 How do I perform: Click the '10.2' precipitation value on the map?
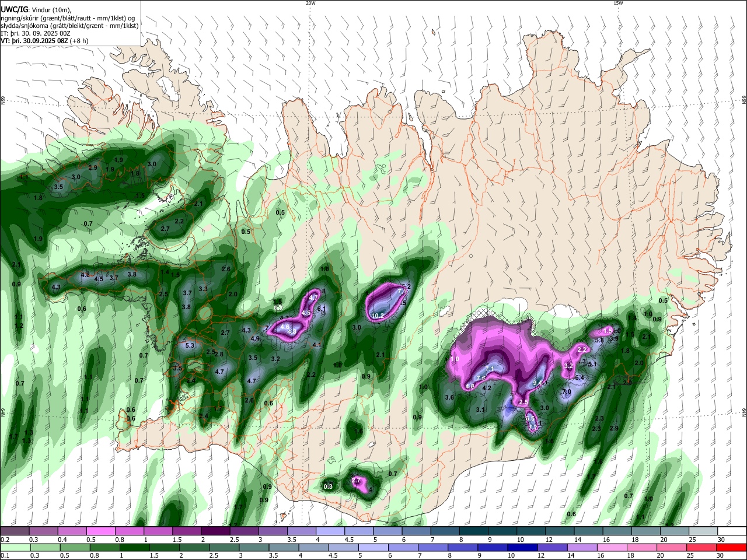tap(378, 316)
